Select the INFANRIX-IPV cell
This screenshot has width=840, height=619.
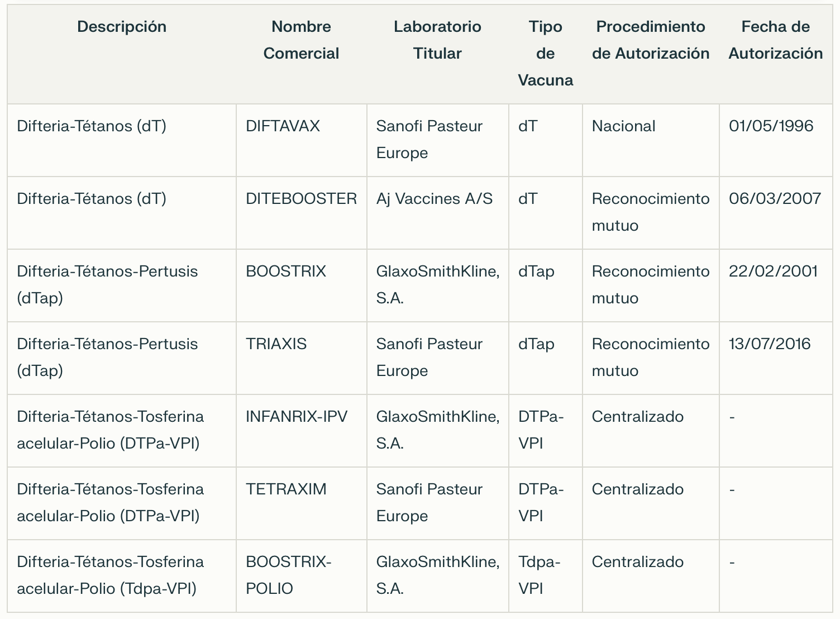pyautogui.click(x=297, y=417)
